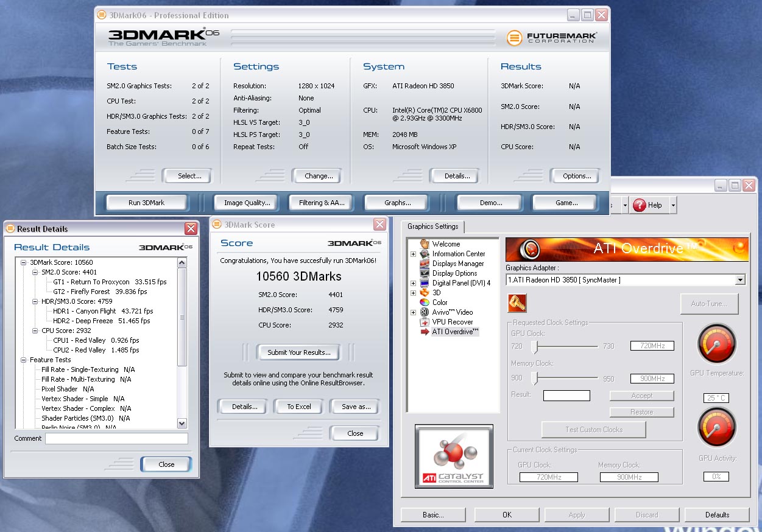
Task: Click the Result Details scrollbar down arrow
Action: click(x=182, y=423)
